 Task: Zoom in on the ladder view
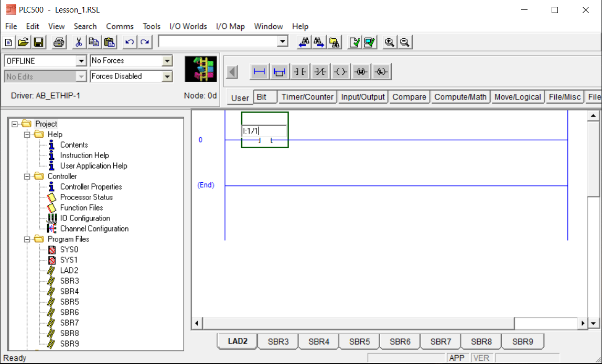tap(389, 42)
